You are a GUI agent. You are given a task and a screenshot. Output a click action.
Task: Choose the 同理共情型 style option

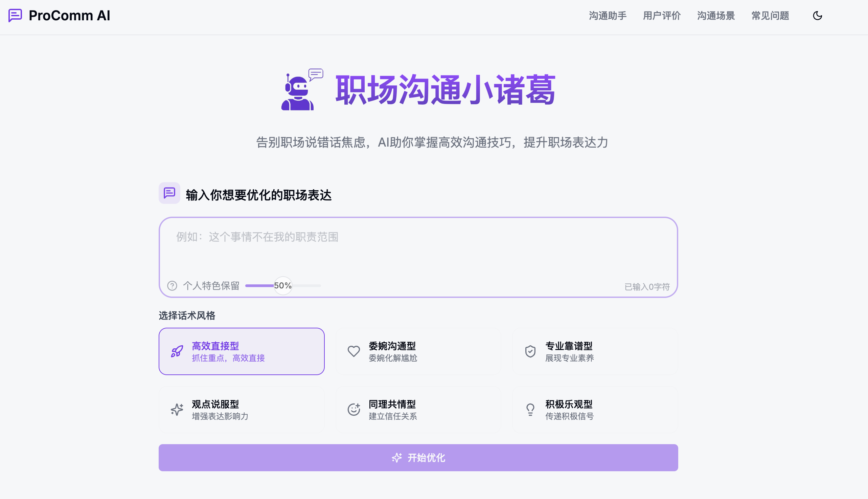[418, 410]
